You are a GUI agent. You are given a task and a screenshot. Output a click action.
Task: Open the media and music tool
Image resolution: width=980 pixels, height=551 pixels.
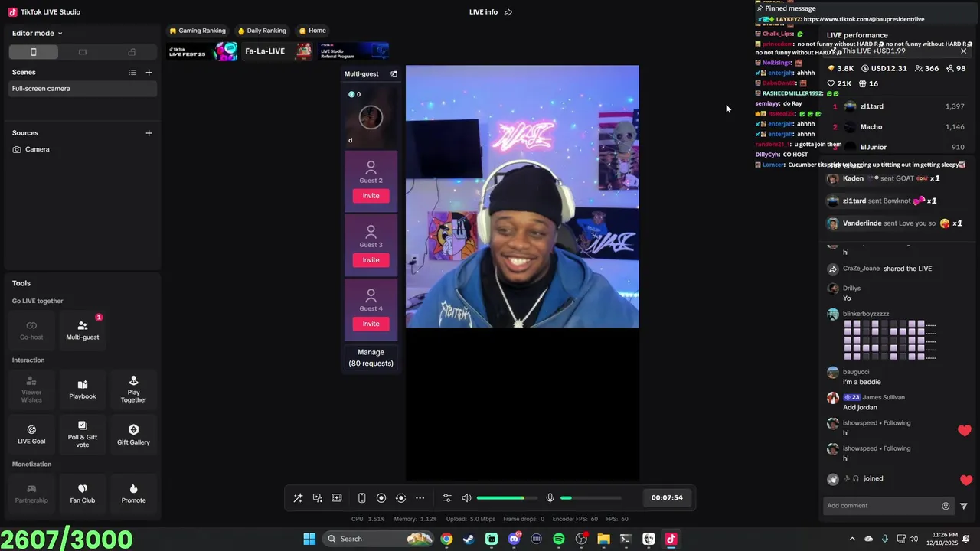click(x=317, y=497)
